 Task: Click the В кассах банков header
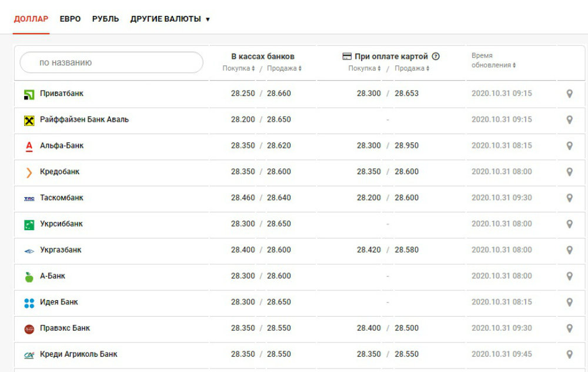(x=262, y=57)
